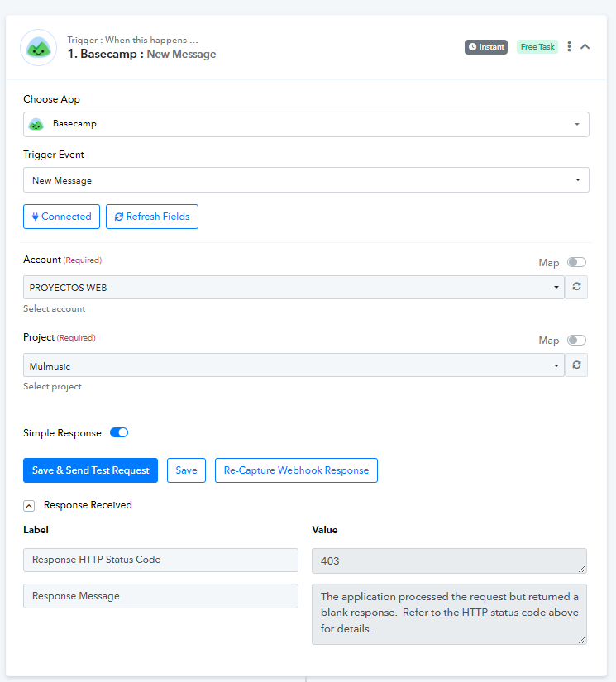This screenshot has width=616, height=682.
Task: Click the Refresh Fields button
Action: pyautogui.click(x=152, y=217)
